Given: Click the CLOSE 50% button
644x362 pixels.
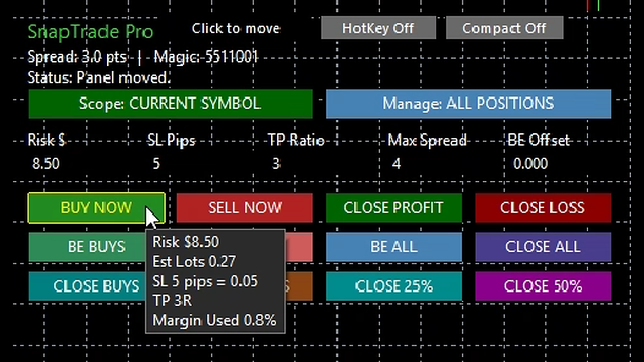Looking at the screenshot, I should (543, 286).
